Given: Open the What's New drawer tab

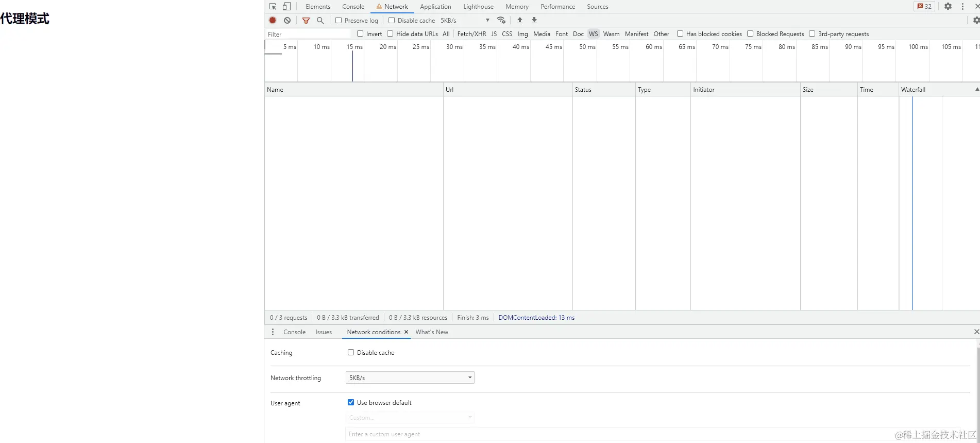Looking at the screenshot, I should tap(432, 332).
